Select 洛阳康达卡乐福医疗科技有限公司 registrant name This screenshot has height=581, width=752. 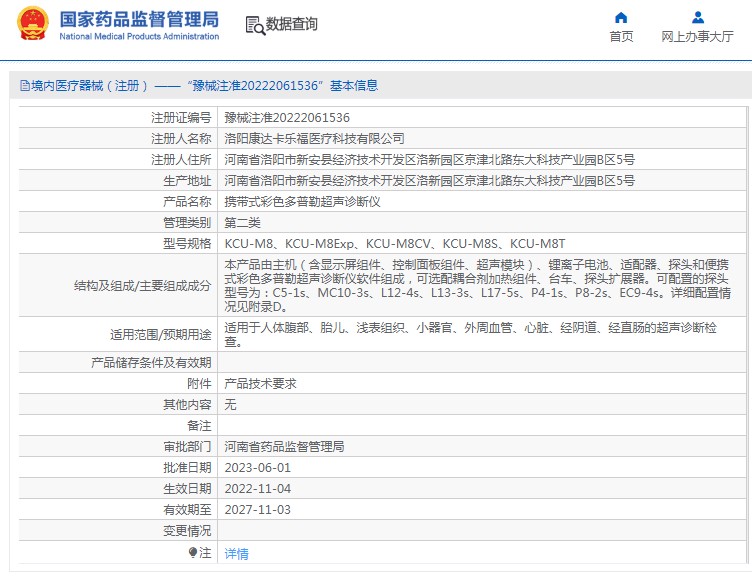[315, 139]
